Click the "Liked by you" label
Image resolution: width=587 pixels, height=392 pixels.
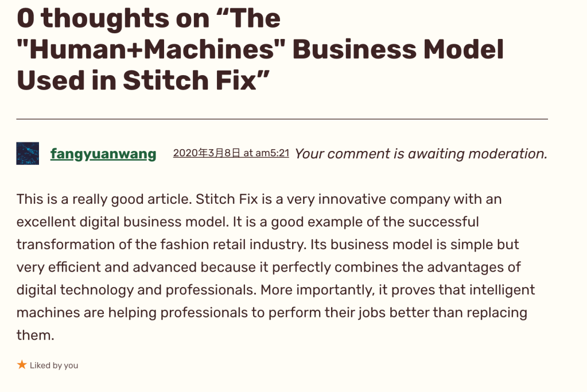54,365
